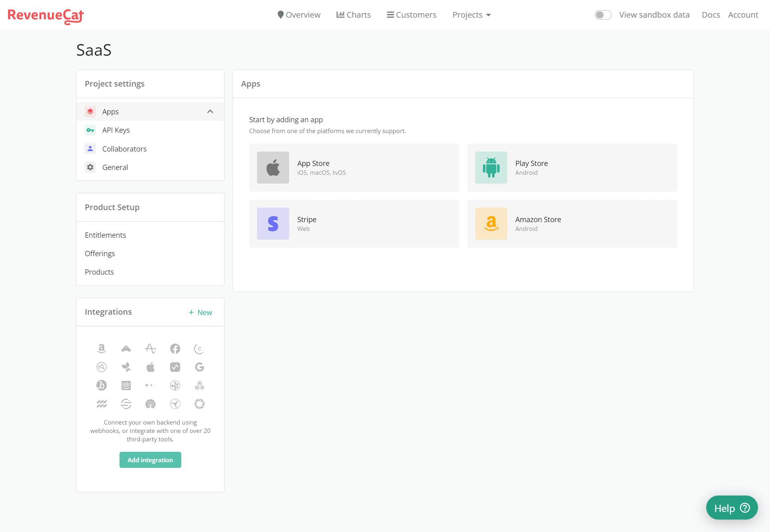This screenshot has width=770, height=532.
Task: Open Offerings under Product Setup
Action: (x=100, y=253)
